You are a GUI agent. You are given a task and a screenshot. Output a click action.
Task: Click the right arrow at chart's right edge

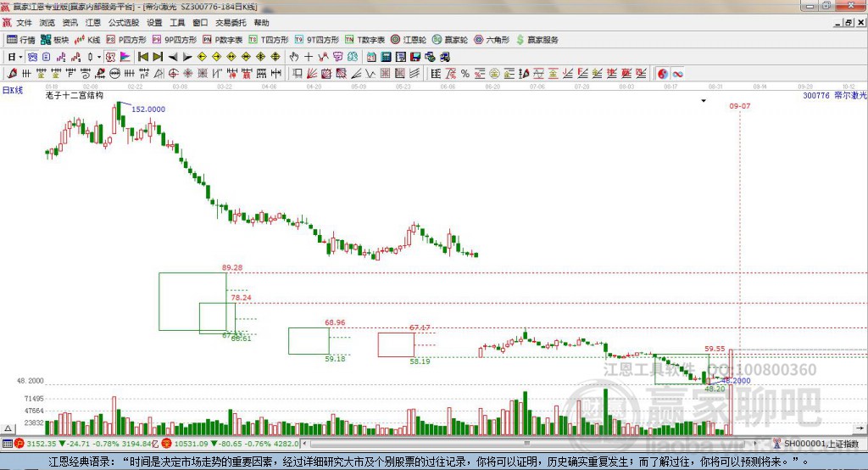pos(860,428)
